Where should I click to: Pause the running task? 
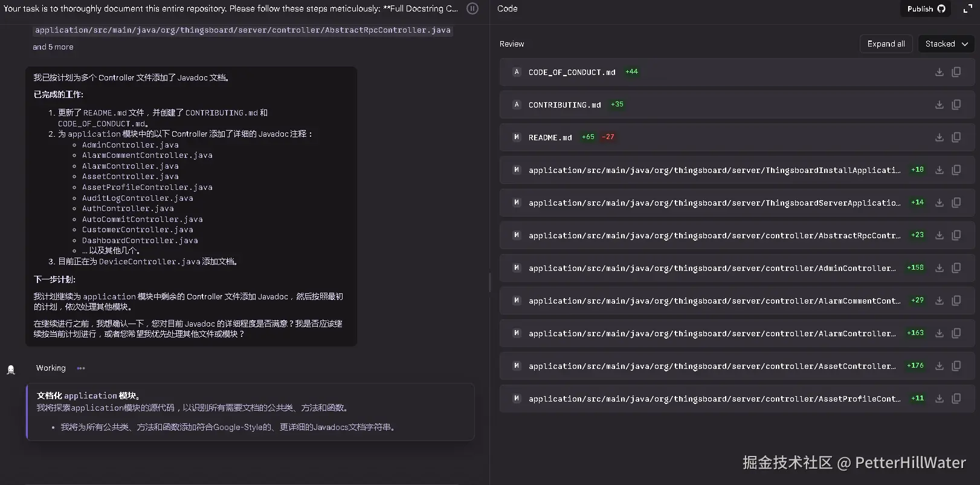tap(472, 8)
